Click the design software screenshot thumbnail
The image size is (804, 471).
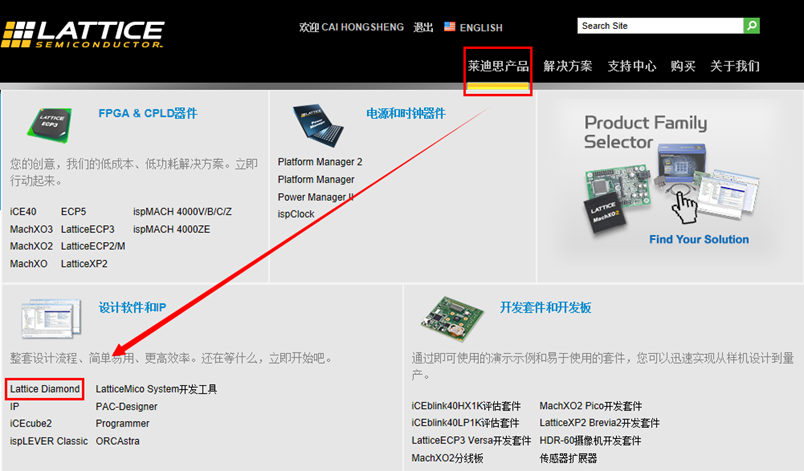click(x=51, y=318)
